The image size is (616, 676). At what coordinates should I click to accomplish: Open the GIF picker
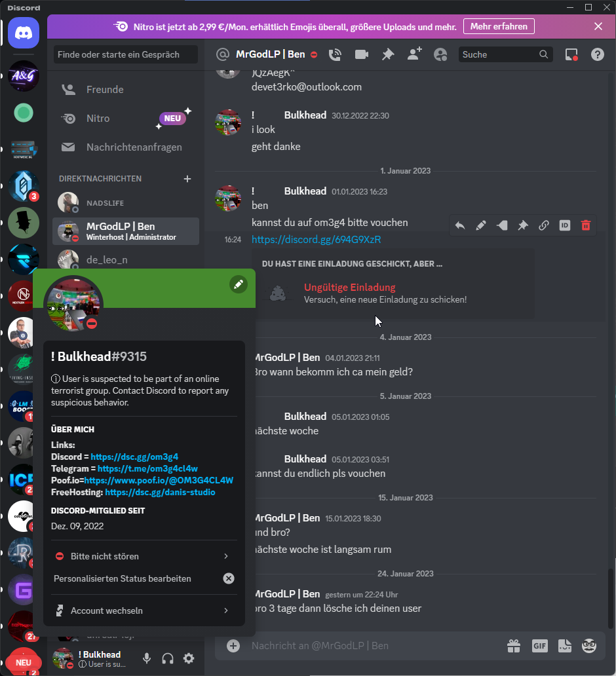pyautogui.click(x=539, y=646)
